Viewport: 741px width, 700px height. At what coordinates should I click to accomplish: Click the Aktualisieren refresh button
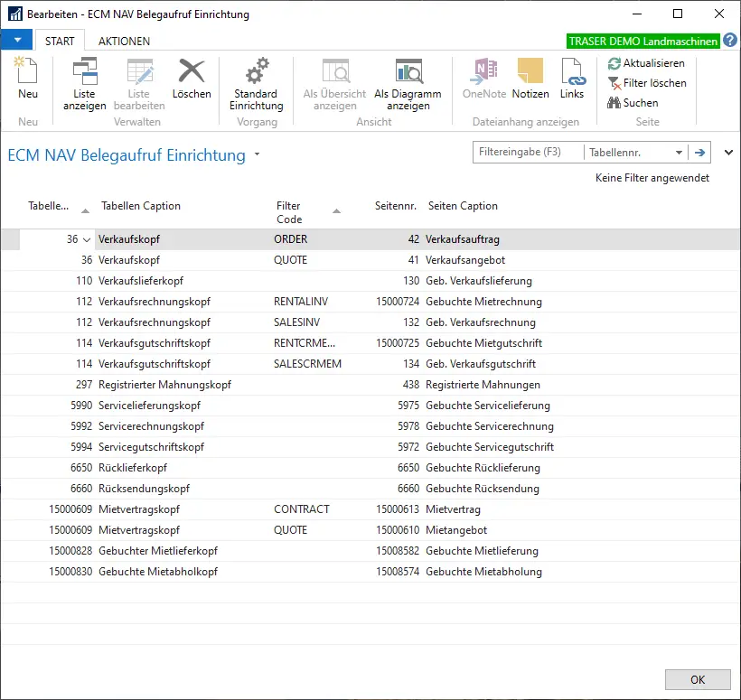pyautogui.click(x=646, y=63)
